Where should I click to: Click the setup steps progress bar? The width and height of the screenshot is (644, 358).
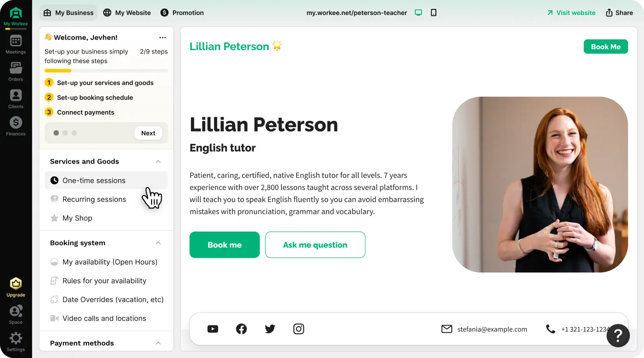coord(106,70)
